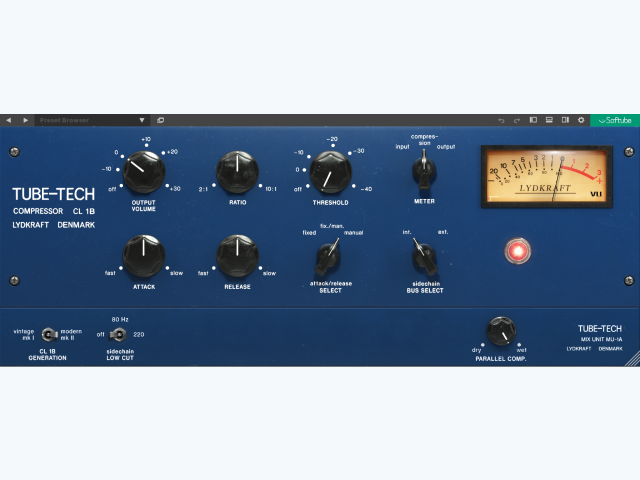Click the 220 low cut label

(139, 334)
